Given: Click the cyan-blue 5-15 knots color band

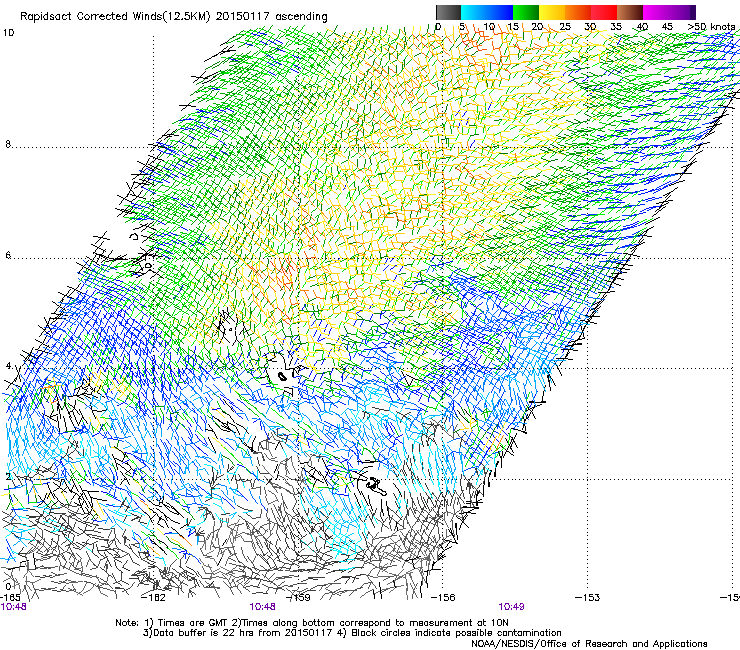Looking at the screenshot, I should [487, 12].
